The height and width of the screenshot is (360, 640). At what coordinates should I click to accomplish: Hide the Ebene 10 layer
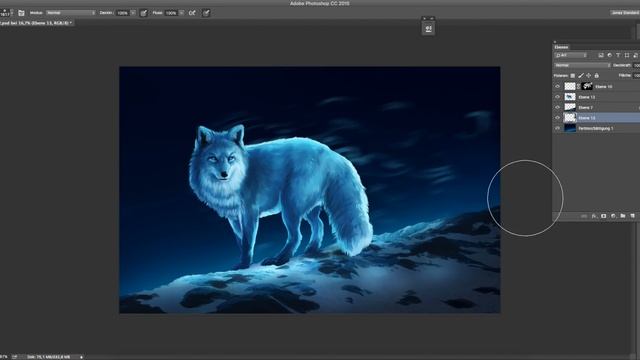558,87
